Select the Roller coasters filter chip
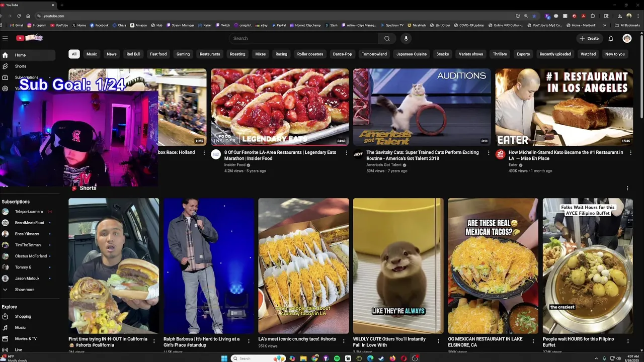The height and width of the screenshot is (362, 644). [x=310, y=54]
